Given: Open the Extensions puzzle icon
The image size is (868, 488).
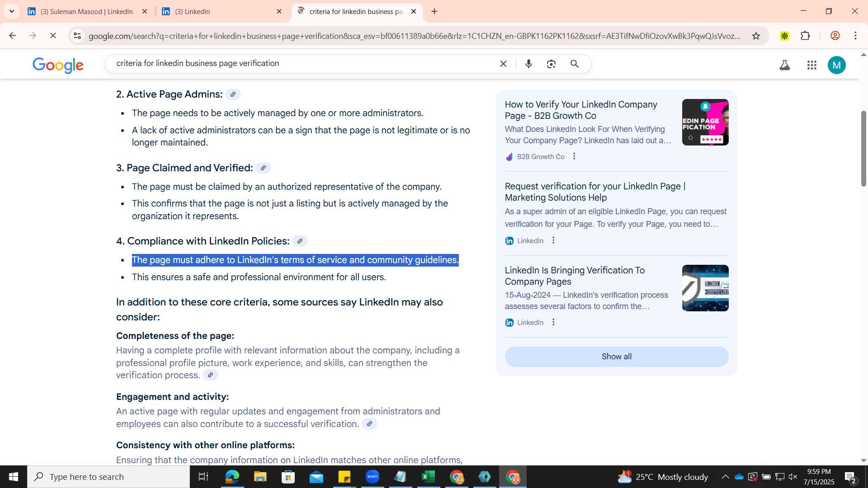Looking at the screenshot, I should click(805, 36).
